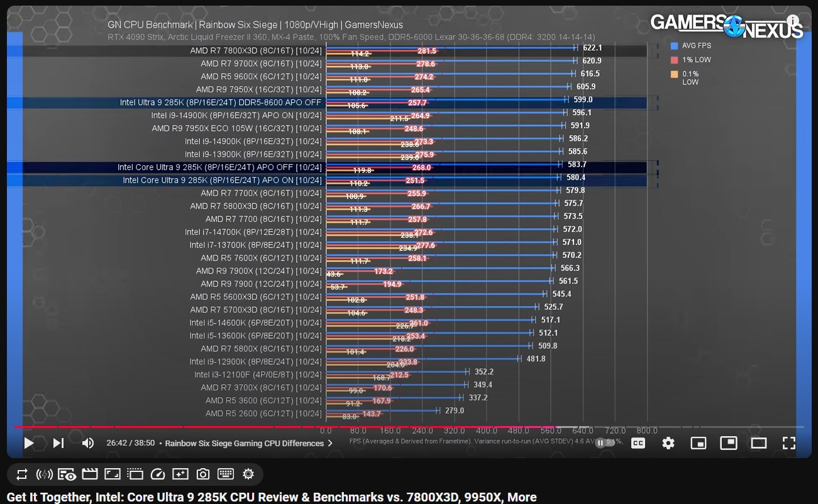Click the expand-frame icon in extension toolbar

point(112,474)
